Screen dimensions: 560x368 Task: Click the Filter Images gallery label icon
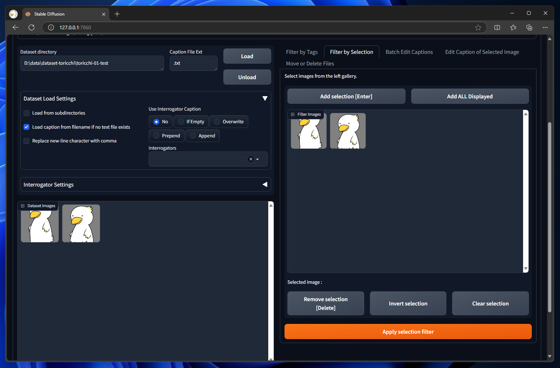(293, 114)
